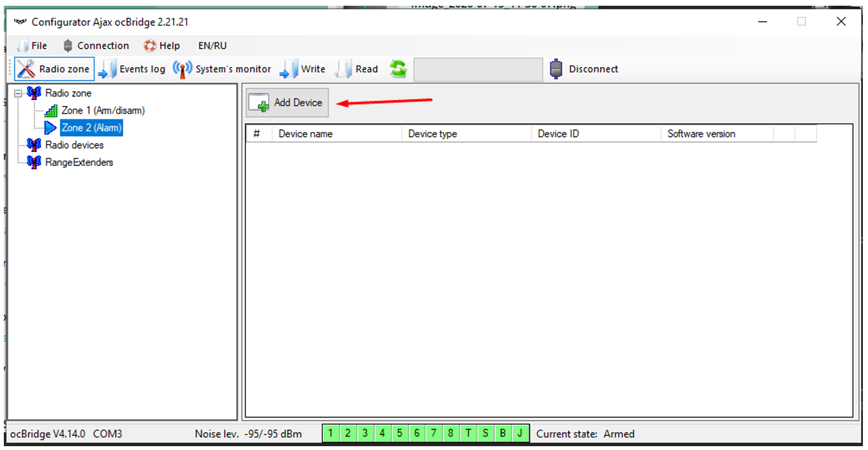The height and width of the screenshot is (450, 868).
Task: Click the 'ocBridge V4.14.0' status text
Action: click(x=48, y=434)
